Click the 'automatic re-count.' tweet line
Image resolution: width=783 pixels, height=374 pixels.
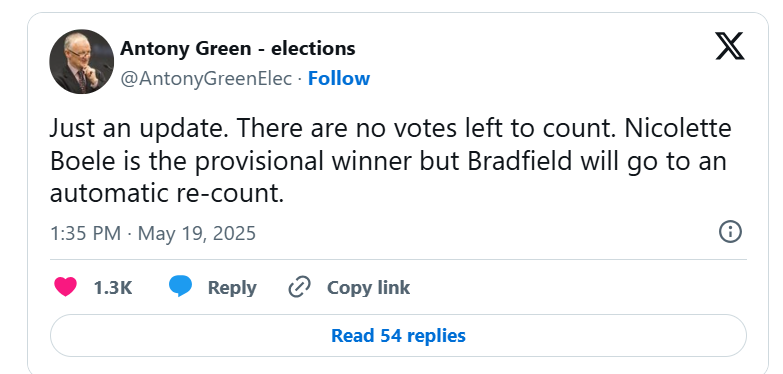tap(167, 193)
